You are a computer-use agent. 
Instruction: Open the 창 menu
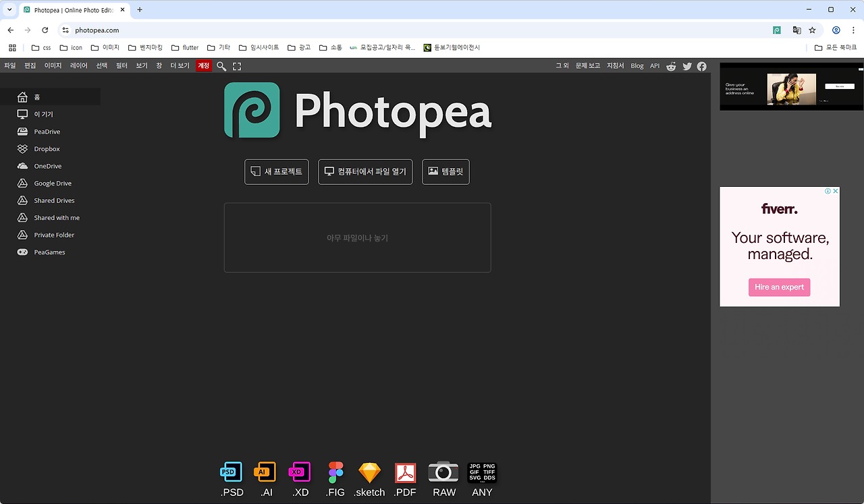(159, 66)
